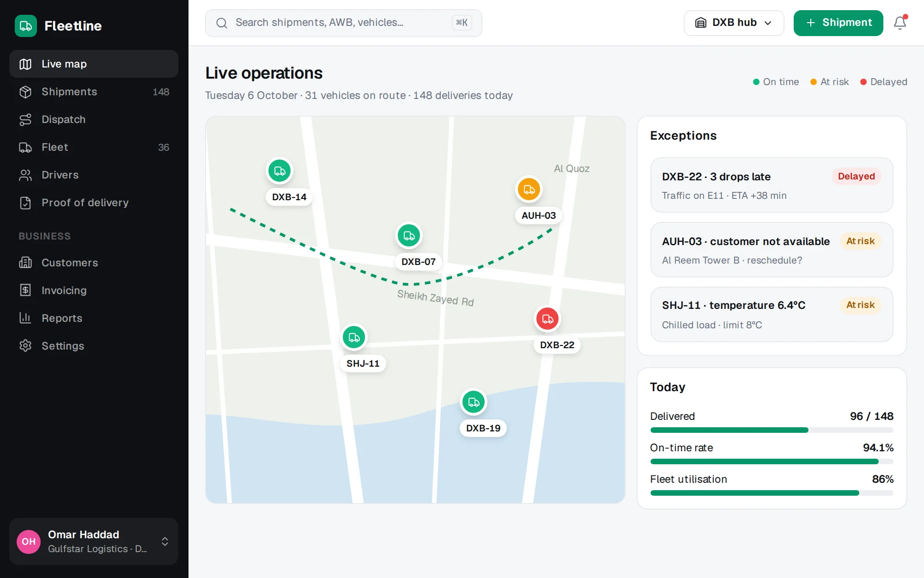Open the Dispatch section
The image size is (924, 578).
[94, 119]
